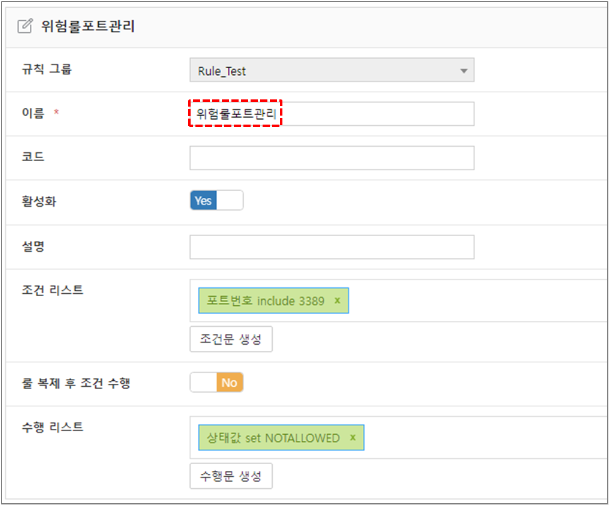
Task: Click the 설명 input field
Action: 332,247
